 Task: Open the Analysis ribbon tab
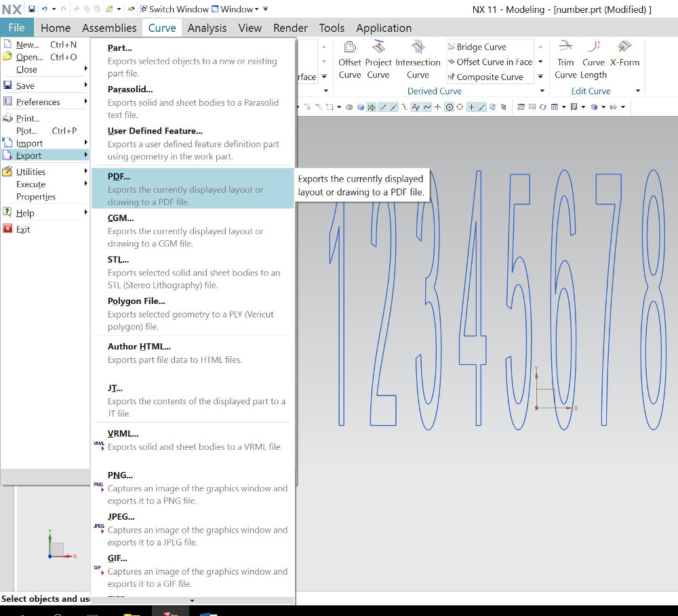(x=207, y=28)
